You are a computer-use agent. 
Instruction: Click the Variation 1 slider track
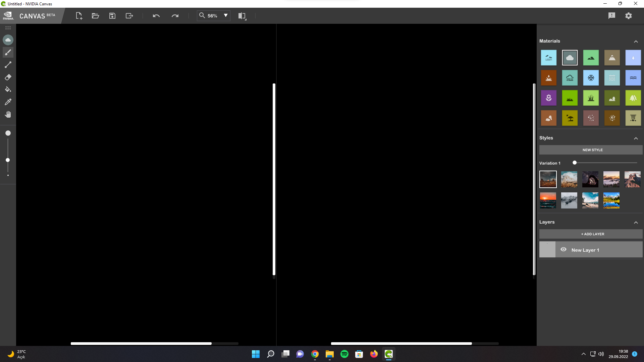coord(605,163)
